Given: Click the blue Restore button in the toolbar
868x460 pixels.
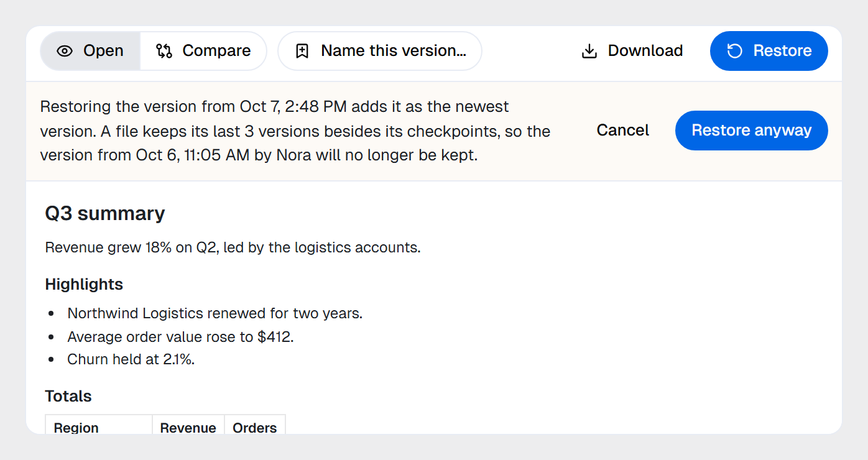Looking at the screenshot, I should [x=769, y=51].
